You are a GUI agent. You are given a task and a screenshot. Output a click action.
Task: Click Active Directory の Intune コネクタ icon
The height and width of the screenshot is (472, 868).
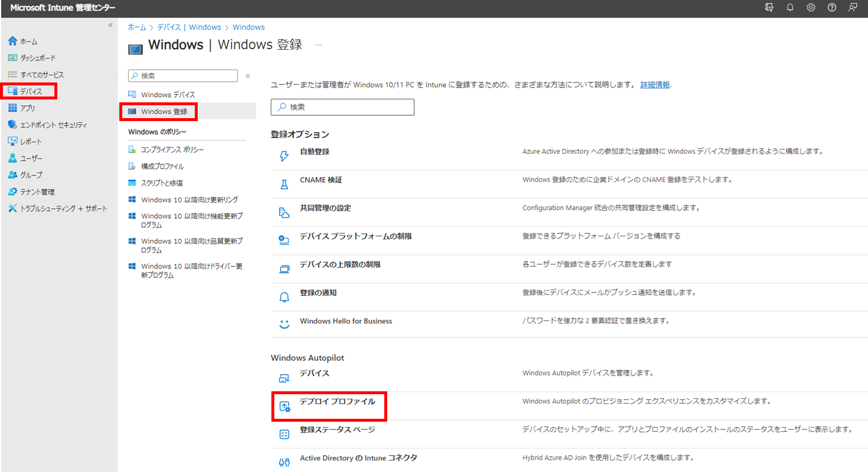(284, 462)
